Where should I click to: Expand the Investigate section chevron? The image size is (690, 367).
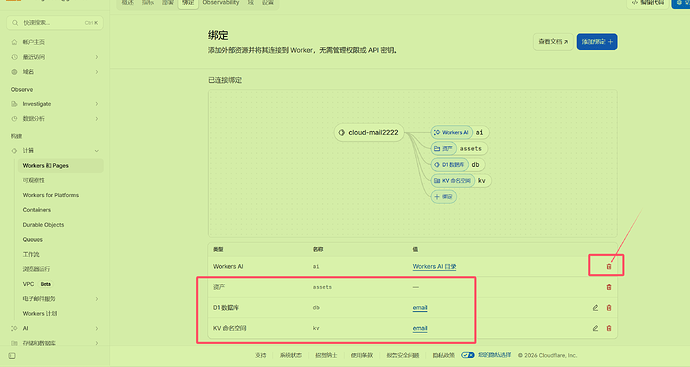tap(96, 104)
